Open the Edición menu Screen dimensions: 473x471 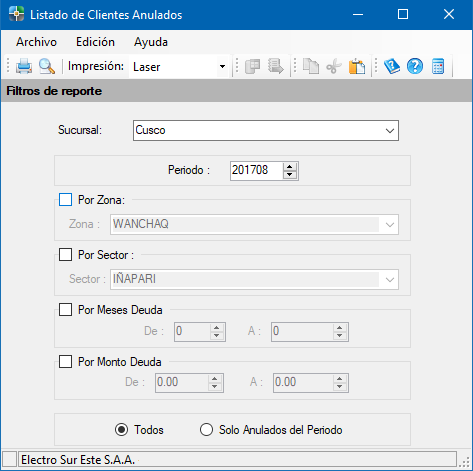coord(95,42)
